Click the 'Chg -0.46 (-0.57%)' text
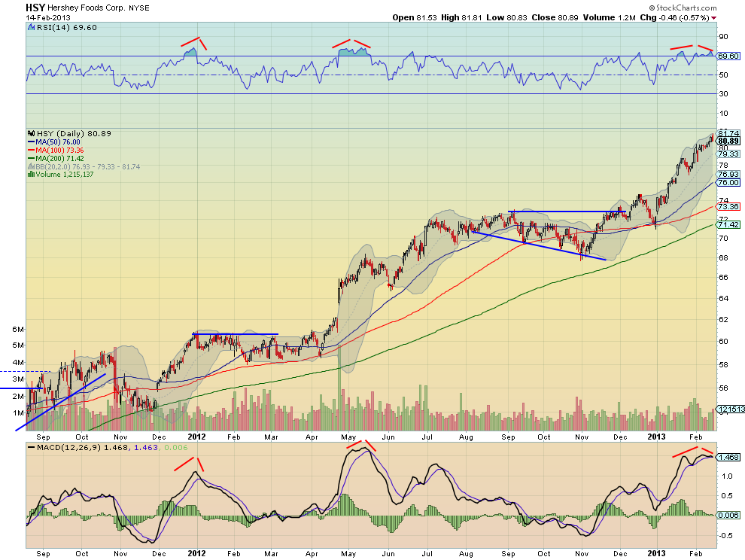Image resolution: width=745 pixels, height=560 pixels. click(x=675, y=17)
